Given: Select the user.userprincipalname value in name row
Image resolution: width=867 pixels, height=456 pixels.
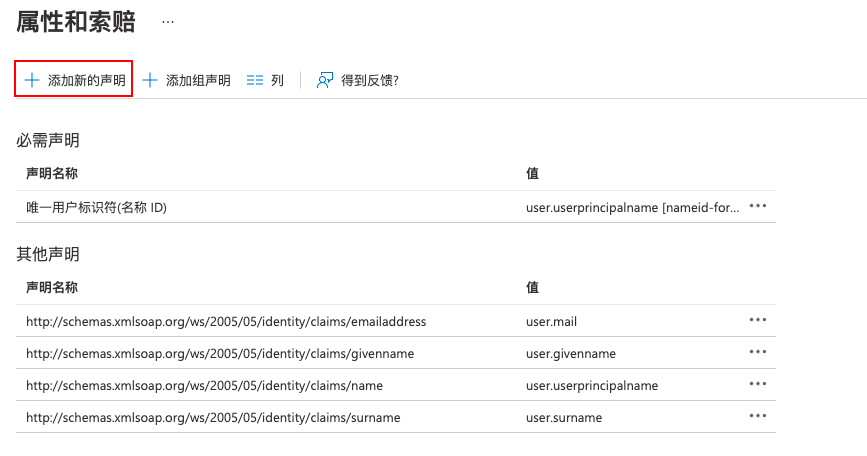Looking at the screenshot, I should tap(592, 386).
